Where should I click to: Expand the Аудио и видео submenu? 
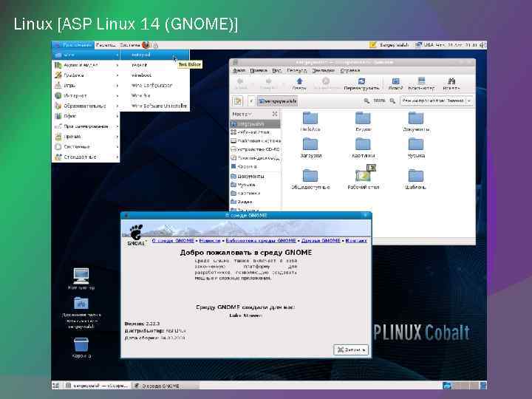click(x=86, y=65)
